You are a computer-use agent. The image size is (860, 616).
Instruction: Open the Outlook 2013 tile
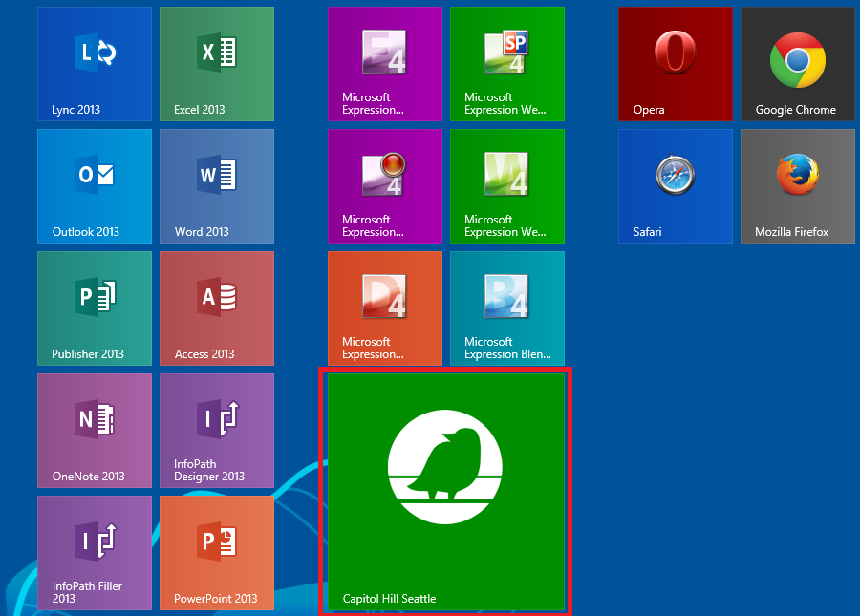[x=95, y=186]
